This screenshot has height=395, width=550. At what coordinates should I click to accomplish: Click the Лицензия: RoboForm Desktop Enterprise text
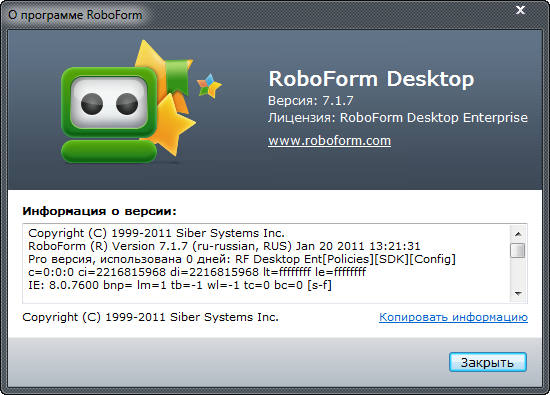point(398,118)
